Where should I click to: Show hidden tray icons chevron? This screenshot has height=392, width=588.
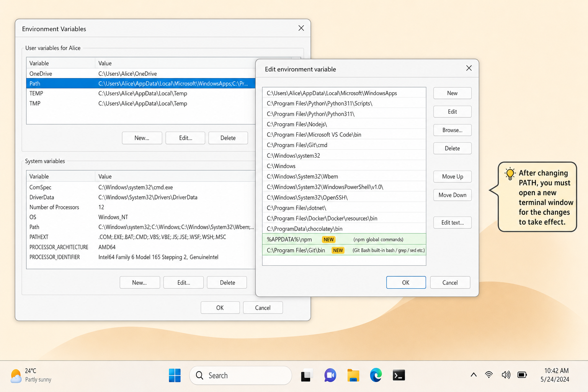474,375
